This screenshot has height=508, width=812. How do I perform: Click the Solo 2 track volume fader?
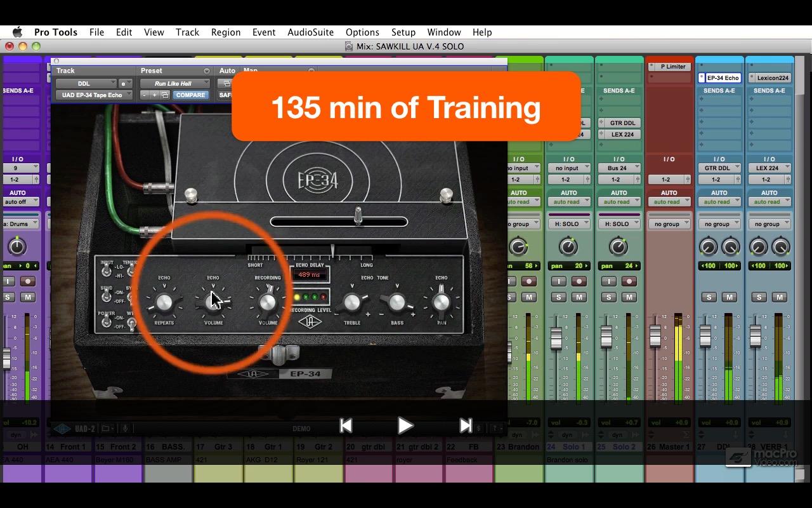tap(606, 335)
